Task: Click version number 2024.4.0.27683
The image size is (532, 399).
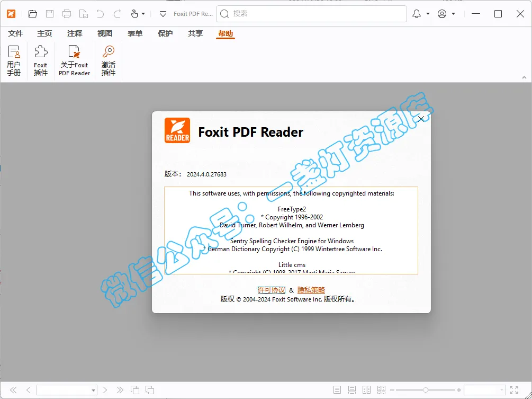Action: [206, 174]
